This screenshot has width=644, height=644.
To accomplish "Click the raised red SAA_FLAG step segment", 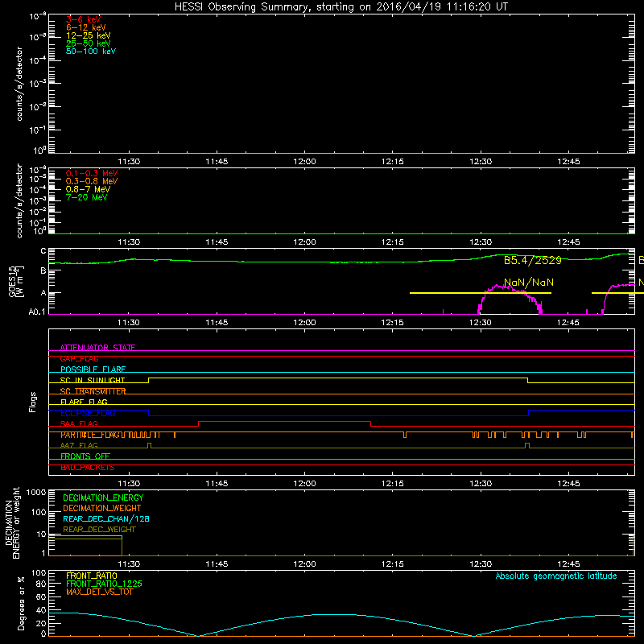I will 285,422.
